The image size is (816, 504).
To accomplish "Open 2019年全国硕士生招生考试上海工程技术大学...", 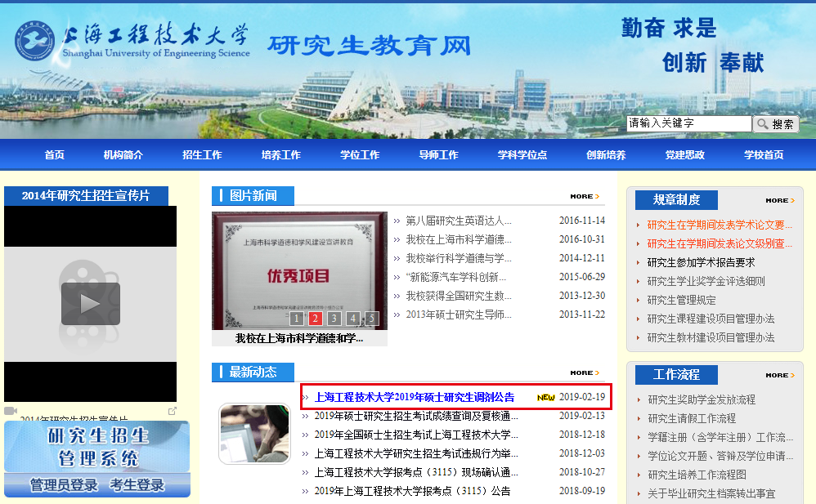I will click(x=416, y=435).
